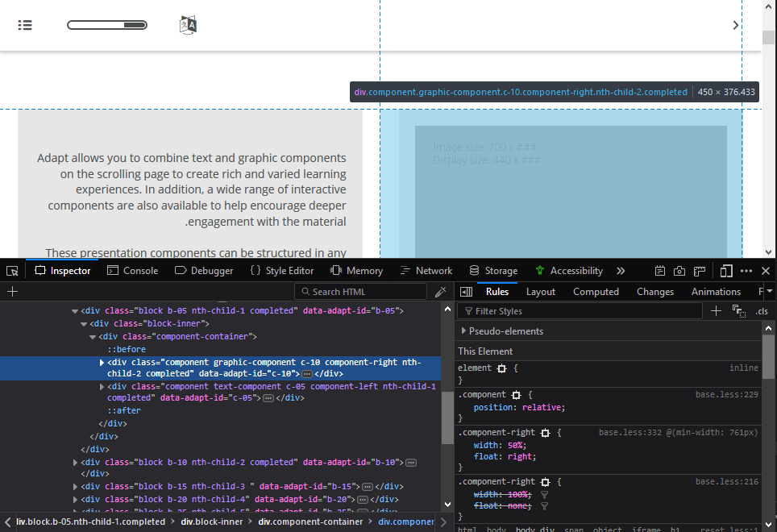Select the Changes sidebar tab
Viewport: 777px width, 532px height.
pyautogui.click(x=655, y=292)
